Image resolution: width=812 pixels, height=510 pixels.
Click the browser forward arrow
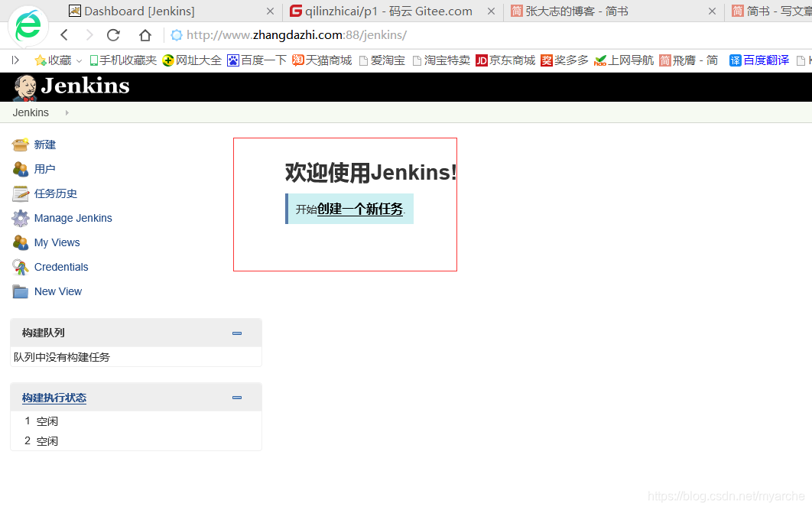pyautogui.click(x=89, y=34)
